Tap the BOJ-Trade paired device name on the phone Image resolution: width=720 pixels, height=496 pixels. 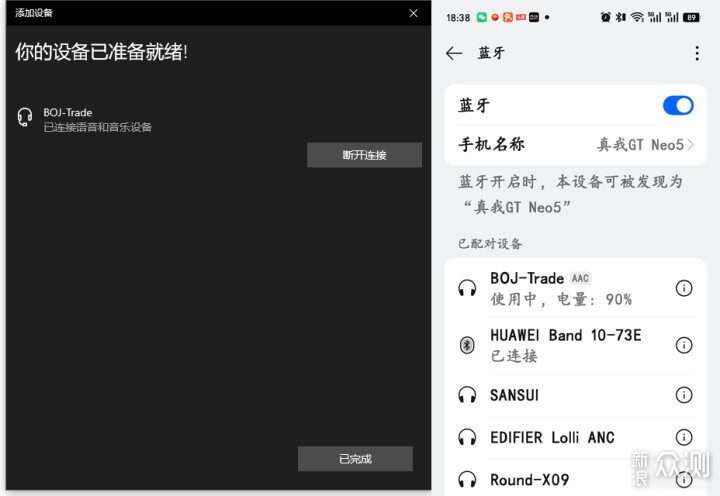[x=527, y=278]
